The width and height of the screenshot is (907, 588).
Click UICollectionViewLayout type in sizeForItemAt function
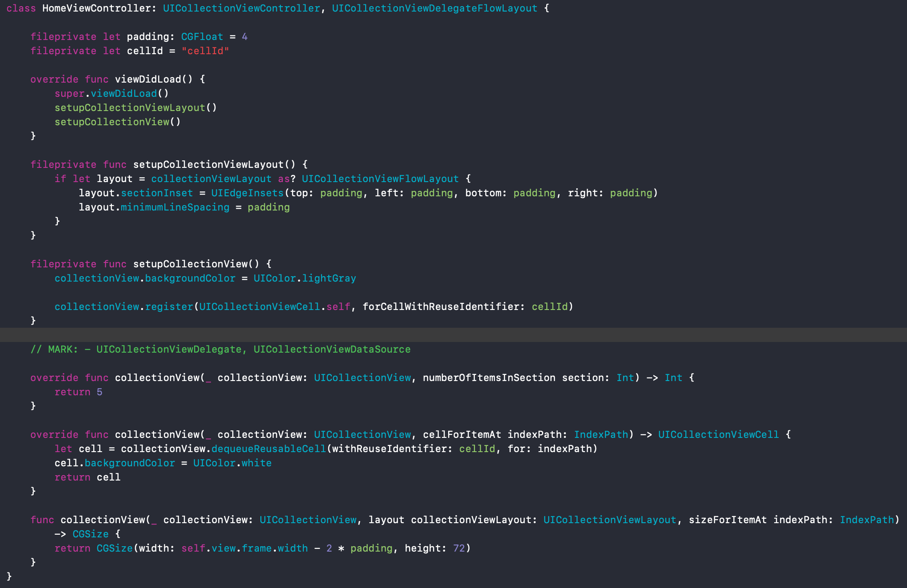click(x=610, y=520)
